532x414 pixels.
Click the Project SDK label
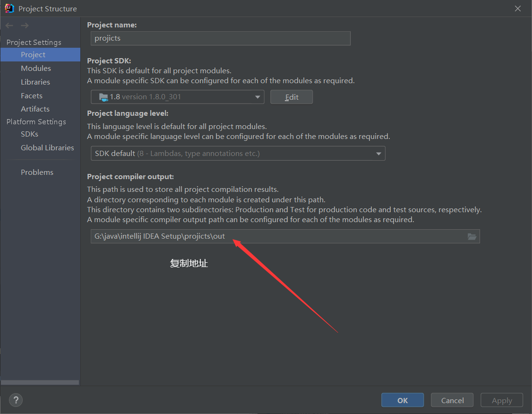[x=109, y=61]
